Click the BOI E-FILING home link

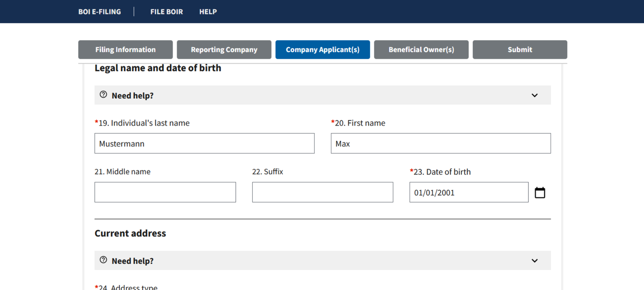(x=99, y=12)
